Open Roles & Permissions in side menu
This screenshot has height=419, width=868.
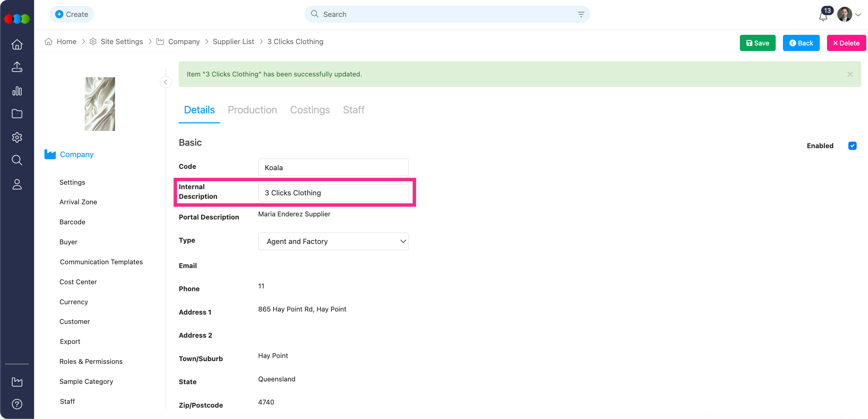click(x=91, y=361)
